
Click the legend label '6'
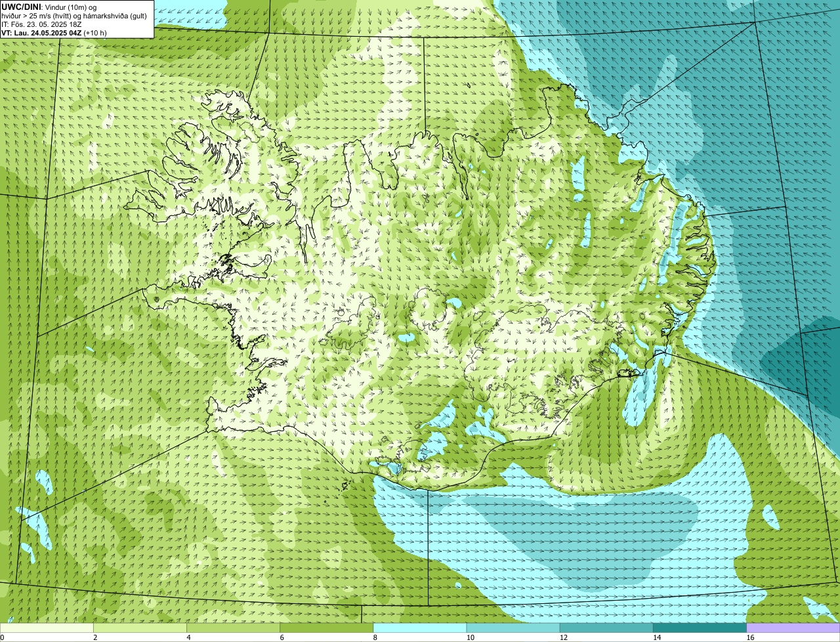pyautogui.click(x=282, y=637)
